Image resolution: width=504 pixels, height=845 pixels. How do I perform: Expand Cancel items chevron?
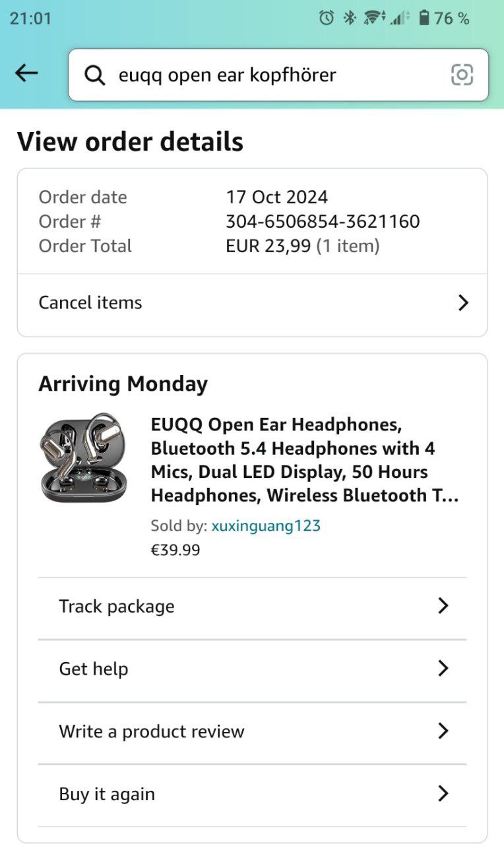point(463,303)
